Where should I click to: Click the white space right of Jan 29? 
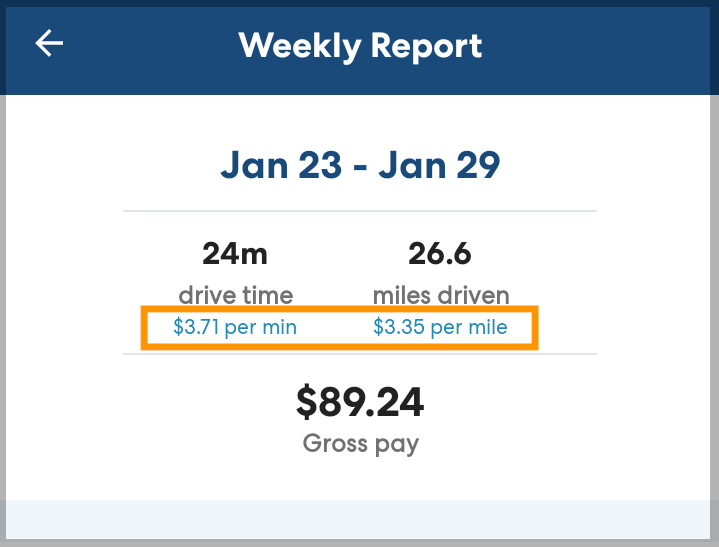(610, 165)
